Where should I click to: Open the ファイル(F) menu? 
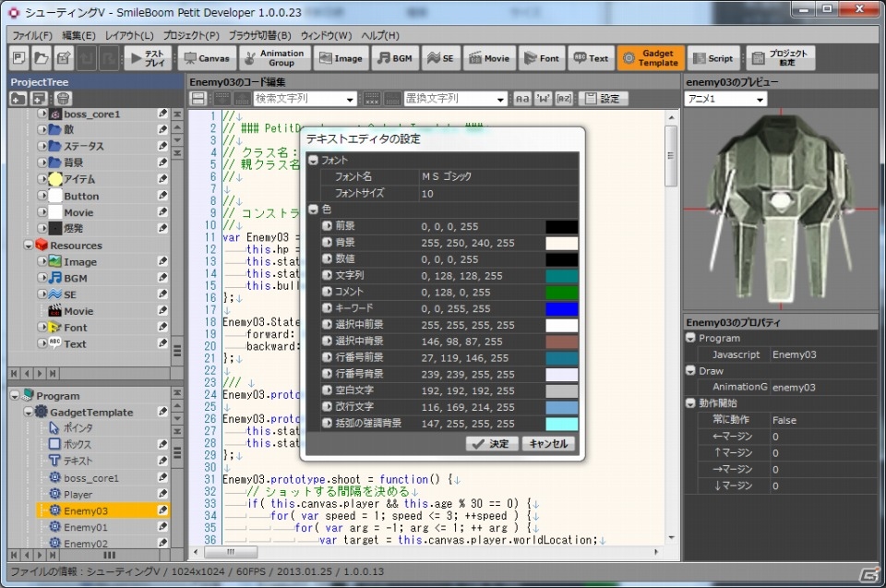coord(32,35)
